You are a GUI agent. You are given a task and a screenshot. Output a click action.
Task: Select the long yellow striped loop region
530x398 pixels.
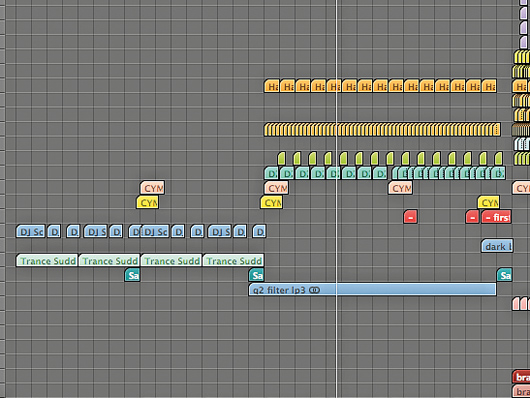pos(382,130)
